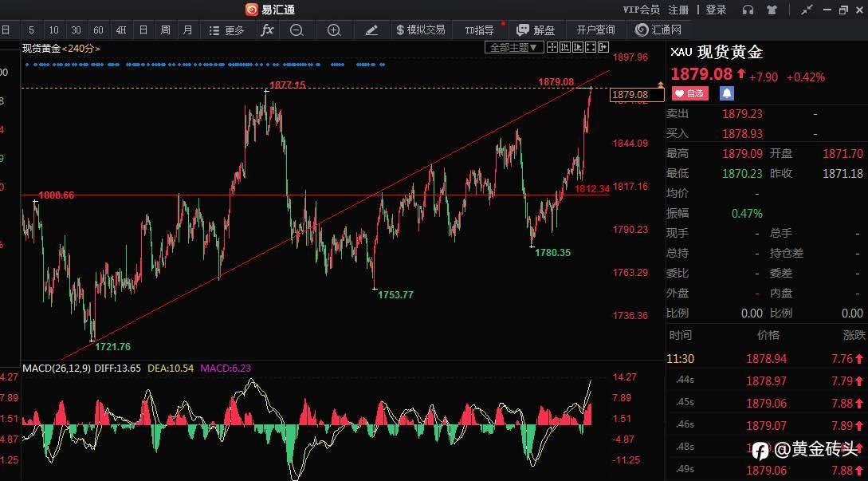
Task: Expand the 全部主题 dropdown
Action: [514, 48]
